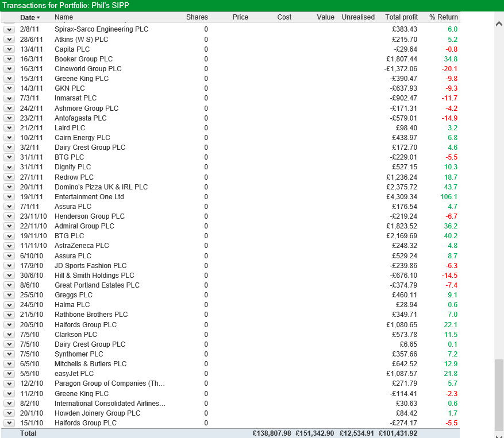Image resolution: width=504 pixels, height=438 pixels.
Task: Click the vertical scrollbar thumb
Action: [499, 394]
